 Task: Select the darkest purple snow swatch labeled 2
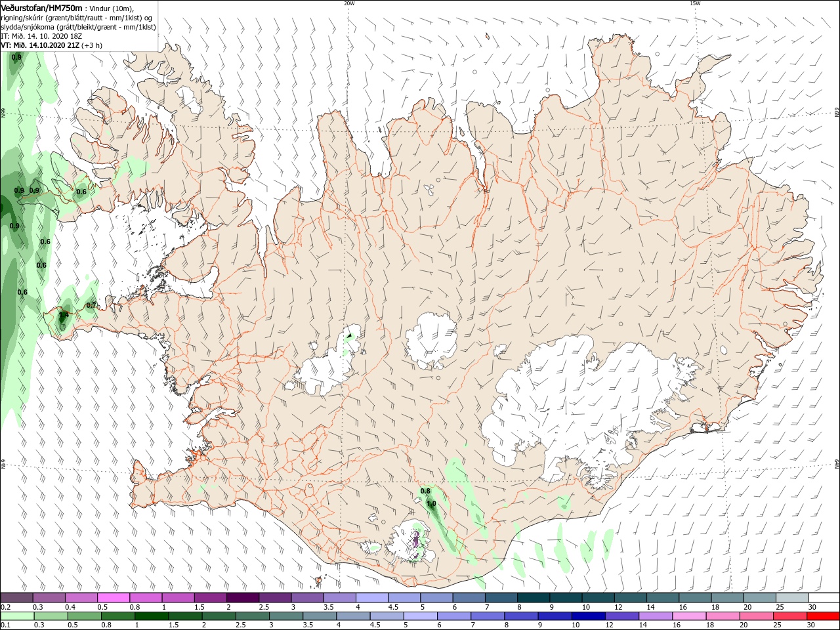tap(243, 598)
